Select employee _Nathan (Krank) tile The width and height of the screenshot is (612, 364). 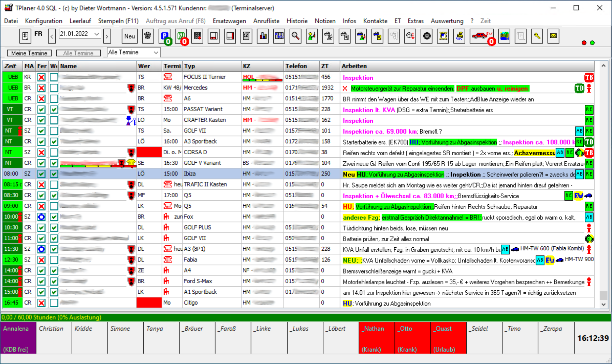coord(377,338)
